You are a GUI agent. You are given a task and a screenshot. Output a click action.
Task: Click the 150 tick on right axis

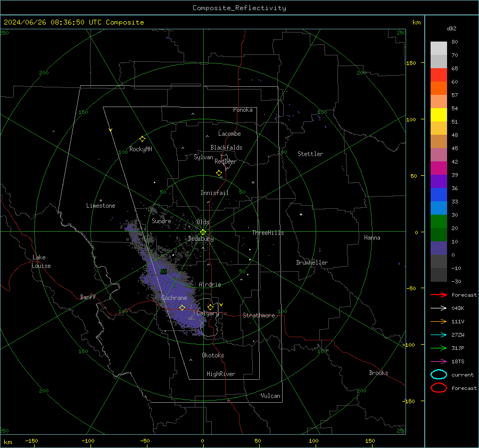[x=411, y=63]
